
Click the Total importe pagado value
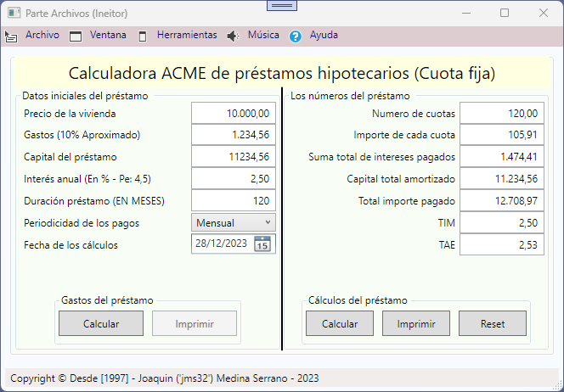coord(502,200)
